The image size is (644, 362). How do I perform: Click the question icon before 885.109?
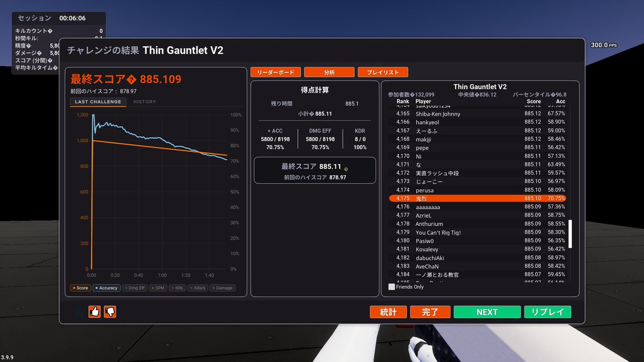click(x=132, y=80)
